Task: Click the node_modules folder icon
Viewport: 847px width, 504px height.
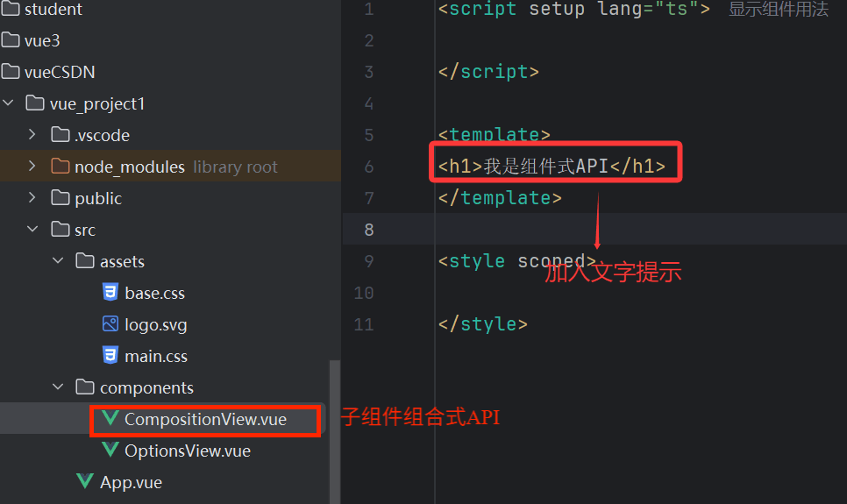Action: [60, 166]
